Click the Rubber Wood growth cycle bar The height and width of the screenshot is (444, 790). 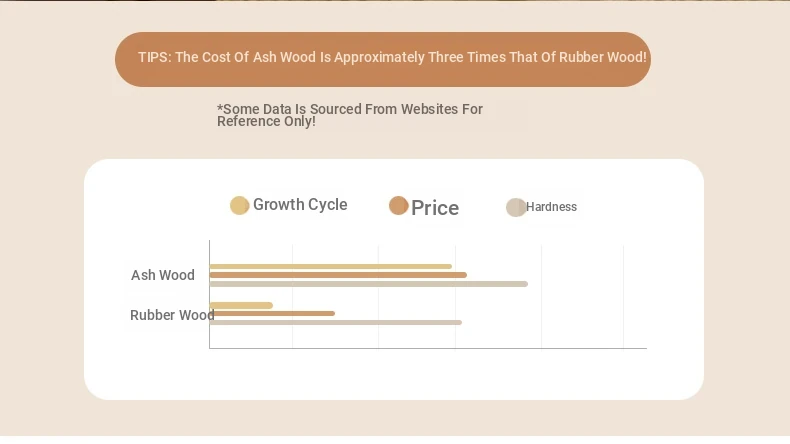(x=241, y=305)
